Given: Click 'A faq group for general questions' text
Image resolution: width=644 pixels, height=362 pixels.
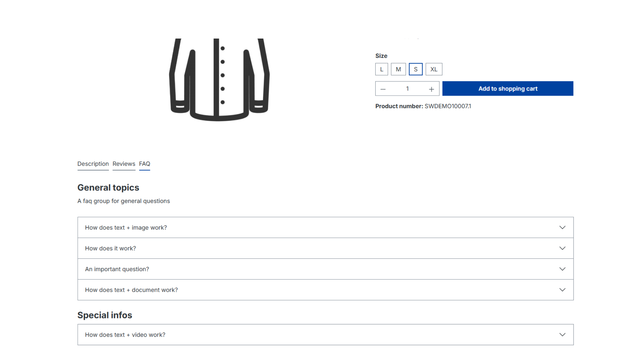Looking at the screenshot, I should pyautogui.click(x=123, y=201).
